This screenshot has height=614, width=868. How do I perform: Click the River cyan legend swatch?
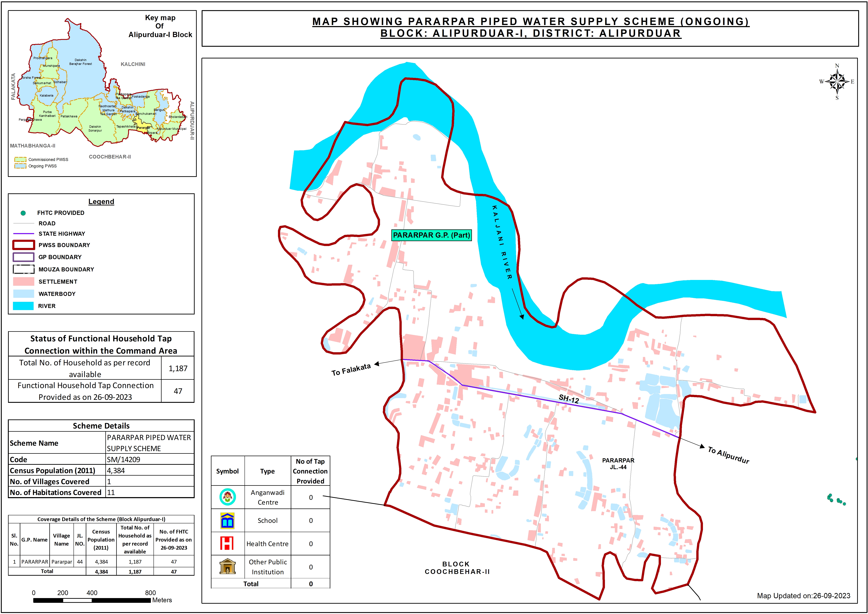pyautogui.click(x=23, y=306)
